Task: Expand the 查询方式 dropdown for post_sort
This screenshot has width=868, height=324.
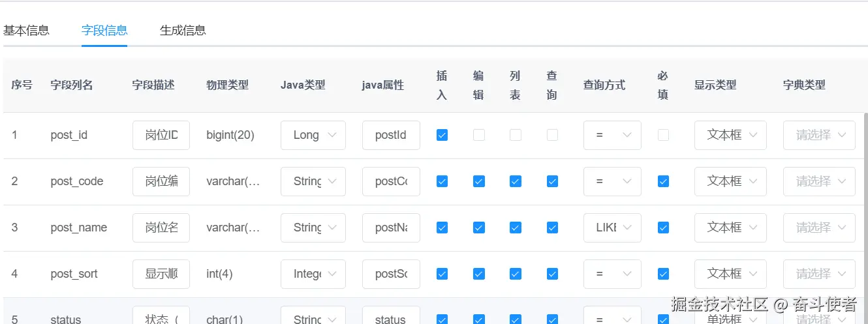Action: (x=612, y=274)
